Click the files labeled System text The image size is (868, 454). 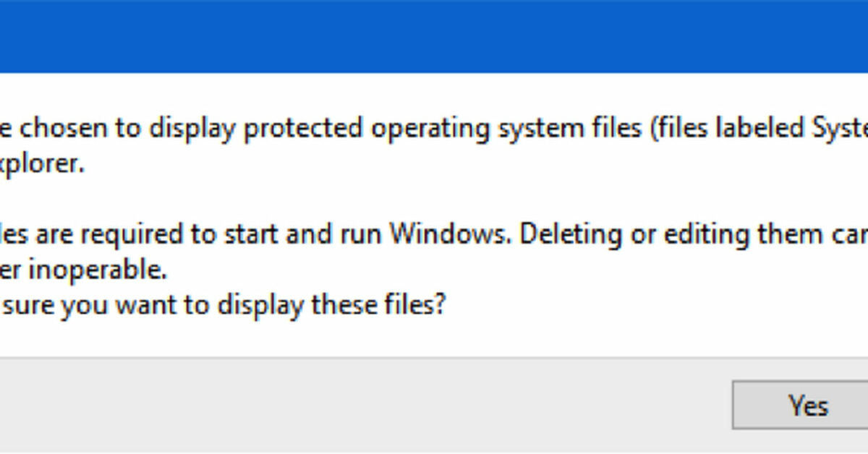tap(759, 127)
